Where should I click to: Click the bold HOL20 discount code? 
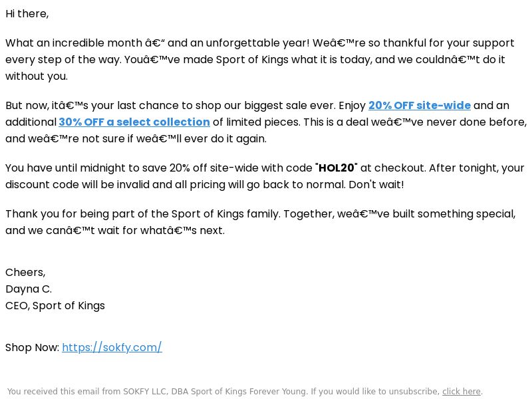[336, 168]
